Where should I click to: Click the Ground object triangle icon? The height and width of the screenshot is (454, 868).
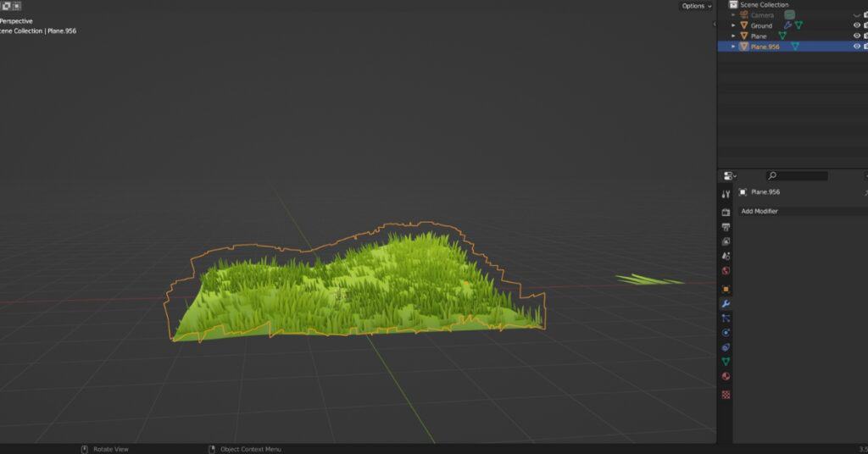pos(744,25)
